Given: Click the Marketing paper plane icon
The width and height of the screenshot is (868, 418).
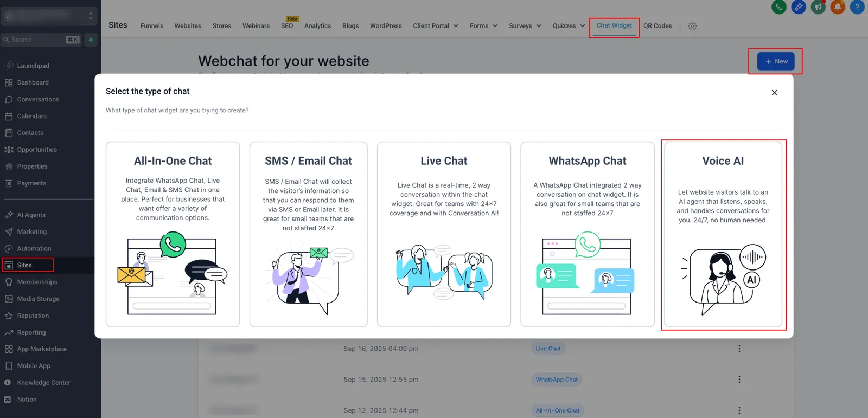Looking at the screenshot, I should (9, 232).
